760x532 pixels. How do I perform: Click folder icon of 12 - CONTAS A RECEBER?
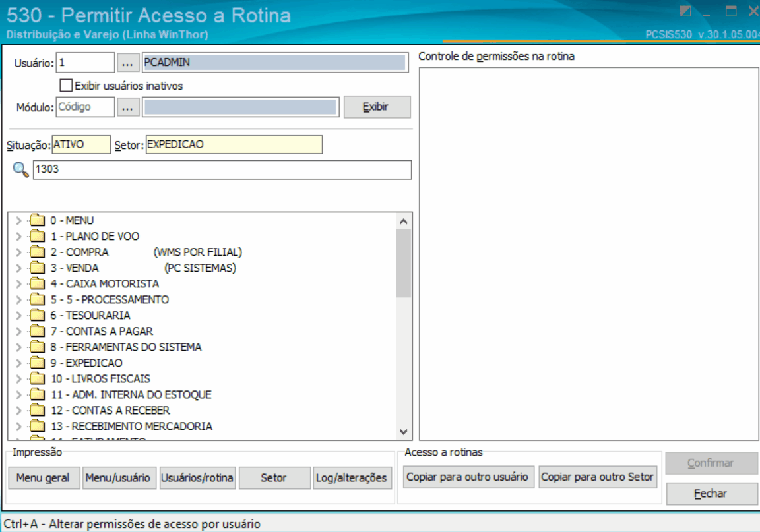(37, 411)
